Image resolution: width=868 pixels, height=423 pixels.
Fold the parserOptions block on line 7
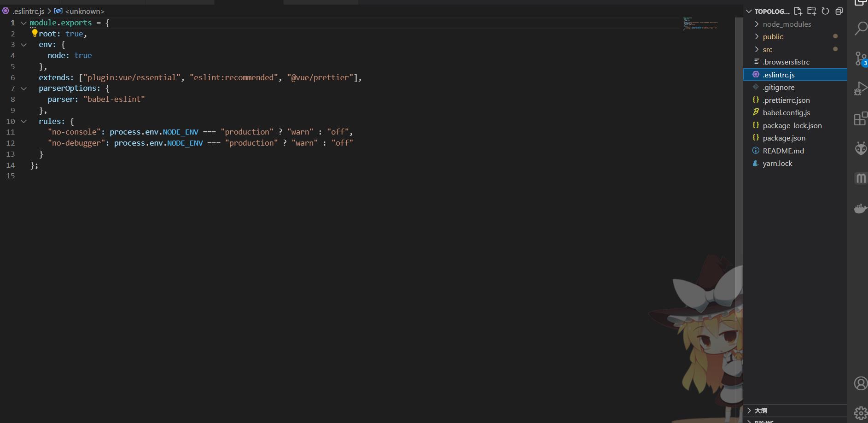click(23, 88)
